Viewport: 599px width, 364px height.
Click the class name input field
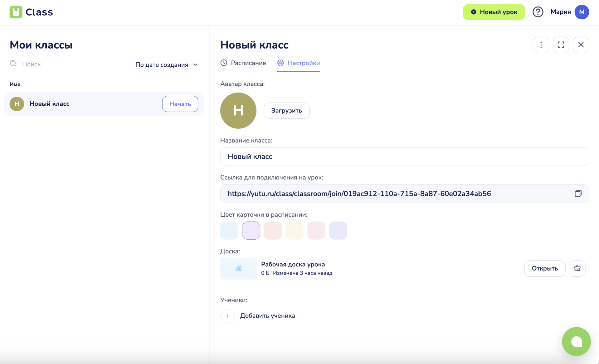404,157
